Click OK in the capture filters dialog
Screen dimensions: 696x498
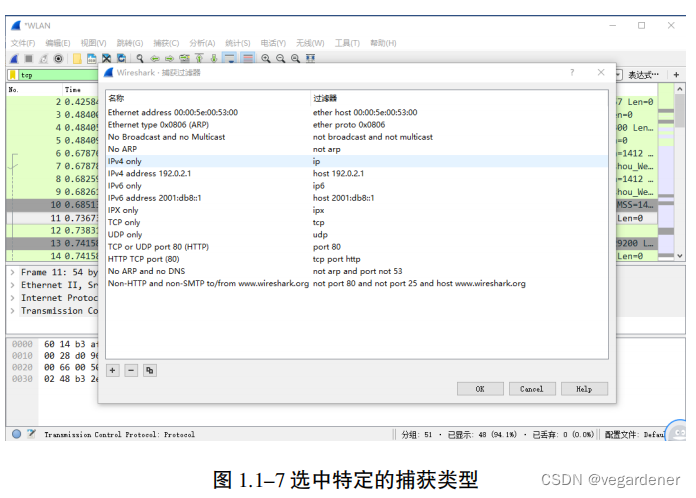tap(480, 389)
